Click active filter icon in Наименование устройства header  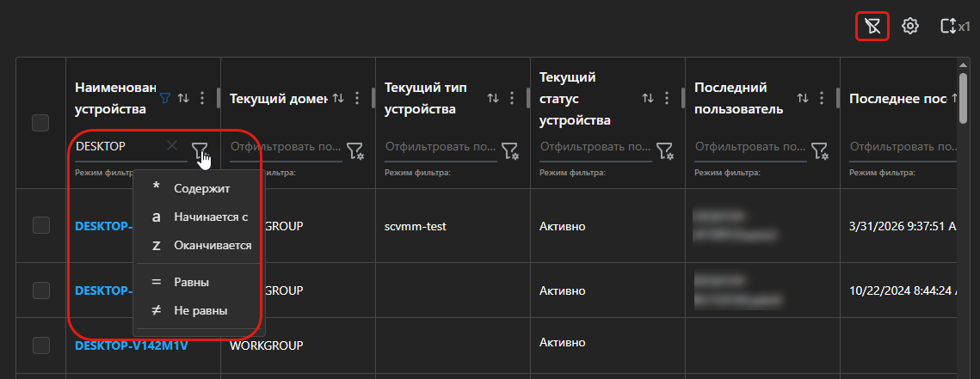pyautogui.click(x=165, y=98)
